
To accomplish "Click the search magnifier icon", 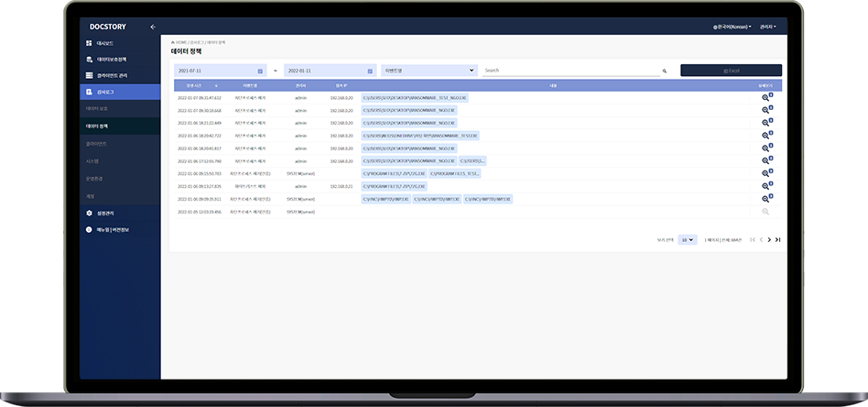I will coord(665,71).
